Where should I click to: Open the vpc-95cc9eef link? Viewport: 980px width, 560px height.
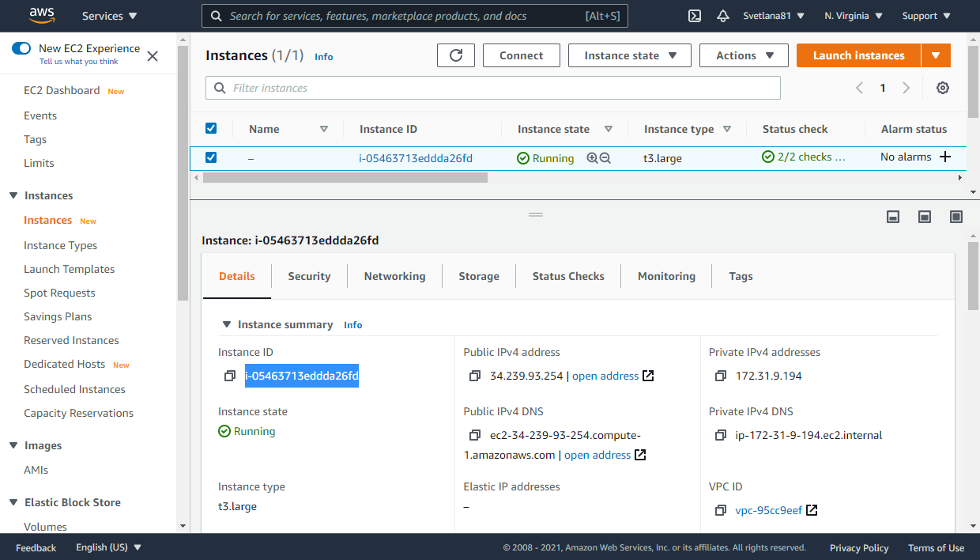769,510
